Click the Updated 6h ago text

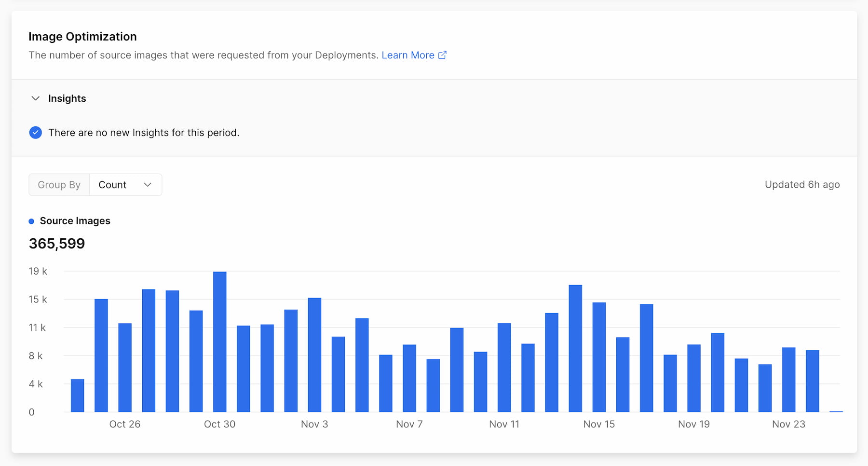802,185
